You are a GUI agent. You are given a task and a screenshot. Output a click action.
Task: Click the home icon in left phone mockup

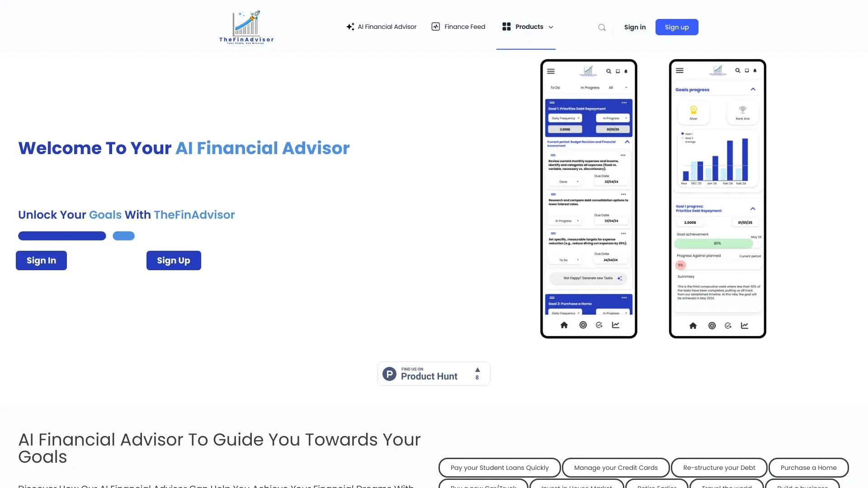[x=563, y=325]
